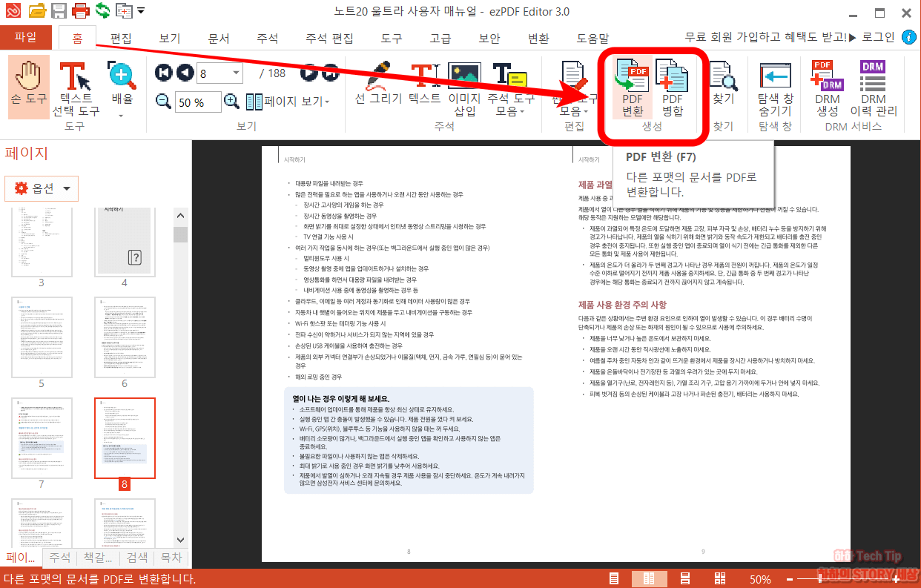The height and width of the screenshot is (588, 921).
Task: Switch to the Annotation (주석) ribbon tab
Action: point(268,38)
